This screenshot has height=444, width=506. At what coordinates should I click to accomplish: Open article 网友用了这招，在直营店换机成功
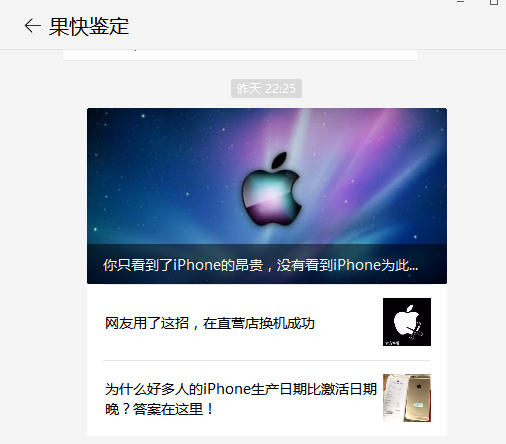(x=210, y=323)
